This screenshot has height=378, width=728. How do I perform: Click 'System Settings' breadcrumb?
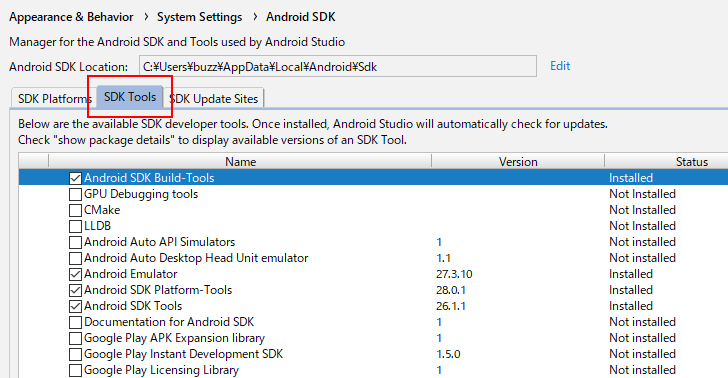(200, 17)
